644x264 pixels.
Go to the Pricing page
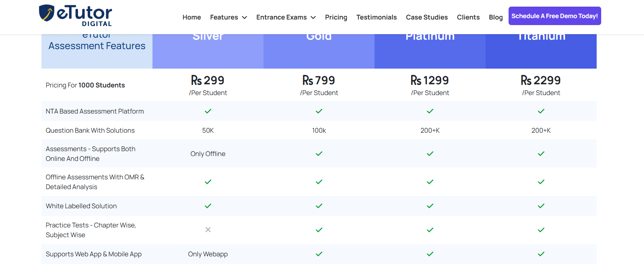tap(336, 17)
